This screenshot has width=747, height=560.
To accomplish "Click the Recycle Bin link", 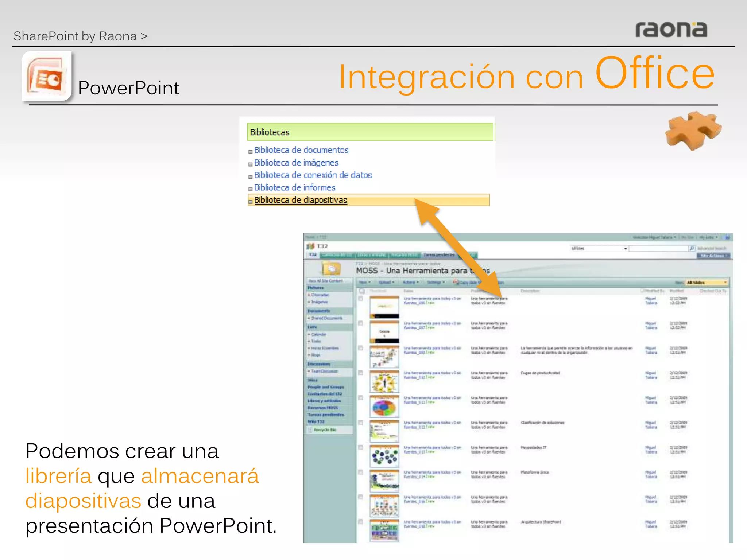I will coord(325,430).
